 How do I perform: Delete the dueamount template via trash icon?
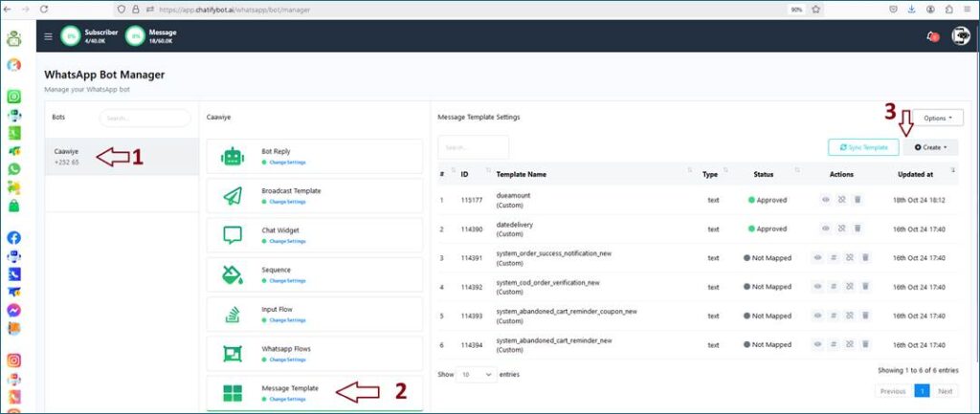pyautogui.click(x=857, y=201)
